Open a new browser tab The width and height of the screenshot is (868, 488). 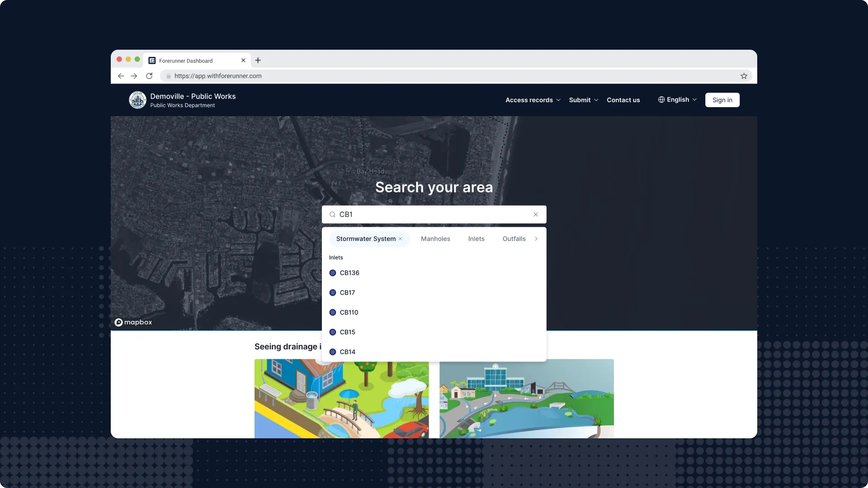(258, 61)
